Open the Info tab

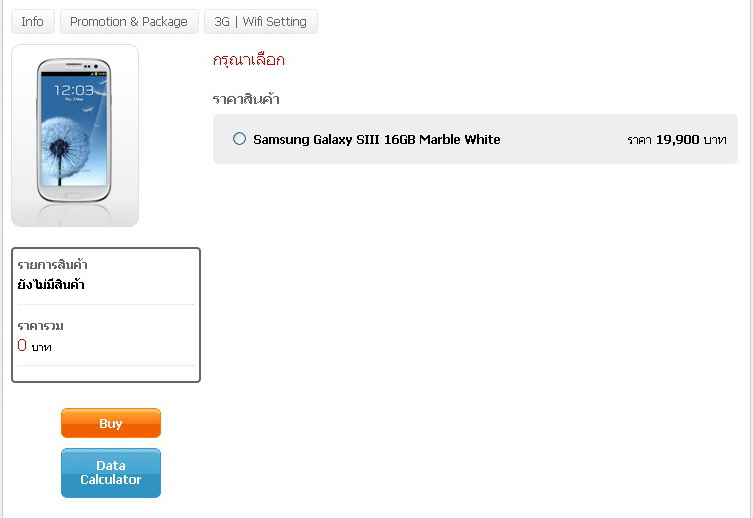pos(33,22)
